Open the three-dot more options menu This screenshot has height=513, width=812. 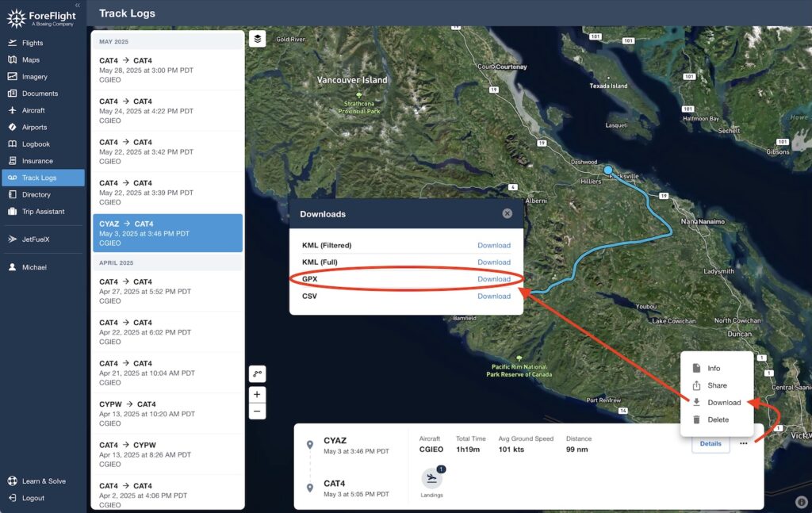[743, 444]
